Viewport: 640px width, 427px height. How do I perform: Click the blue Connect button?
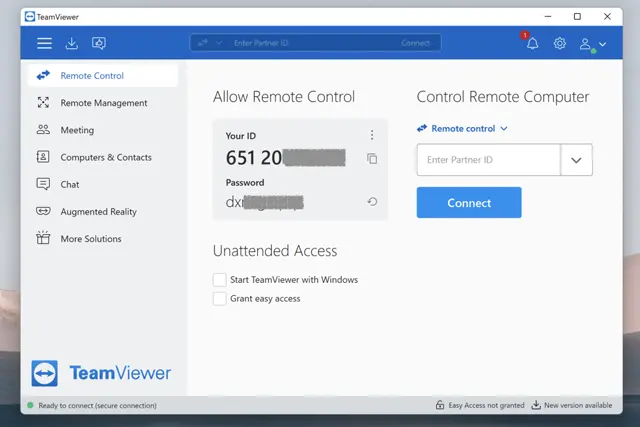(469, 202)
